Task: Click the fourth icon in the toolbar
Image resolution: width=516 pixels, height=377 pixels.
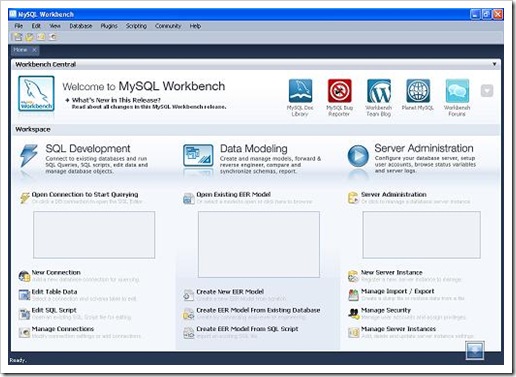Action: coord(53,37)
